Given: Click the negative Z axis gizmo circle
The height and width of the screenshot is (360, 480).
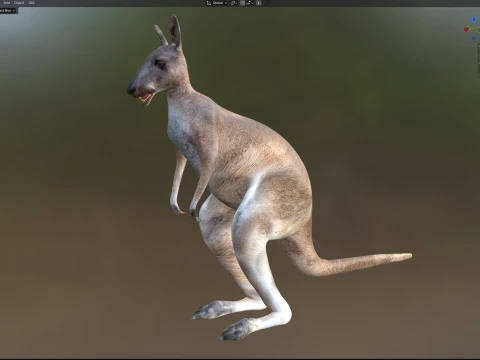Looking at the screenshot, I should click(x=474, y=39).
